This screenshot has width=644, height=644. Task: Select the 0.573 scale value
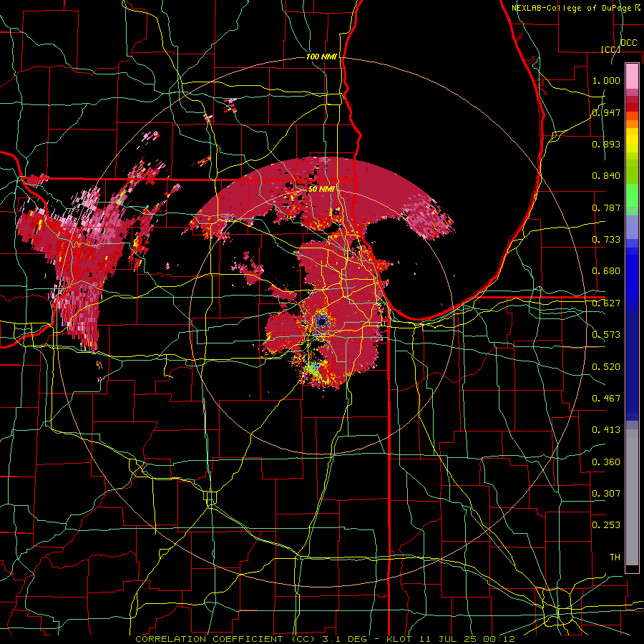(606, 335)
